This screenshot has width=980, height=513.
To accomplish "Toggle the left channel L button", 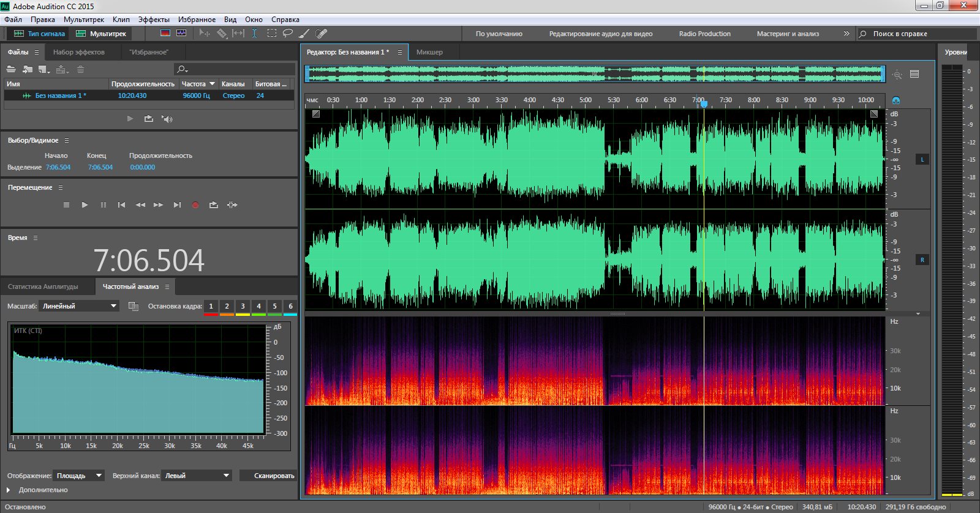I will (x=922, y=160).
